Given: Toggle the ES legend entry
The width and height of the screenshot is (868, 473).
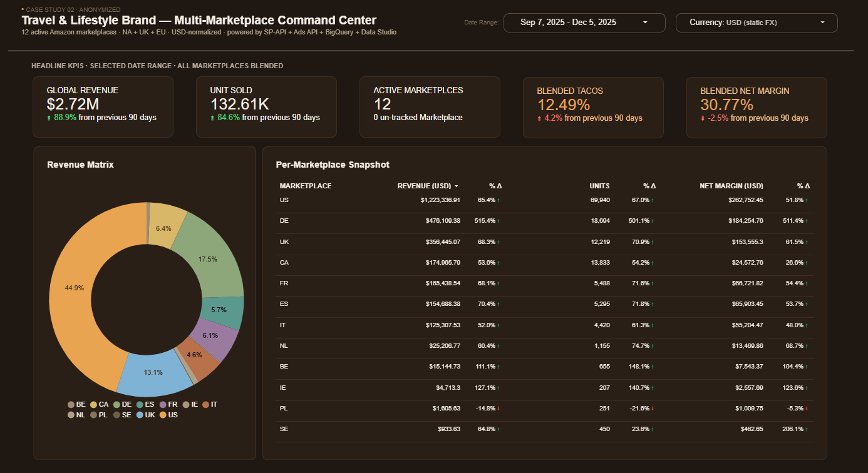Looking at the screenshot, I should pyautogui.click(x=145, y=405).
